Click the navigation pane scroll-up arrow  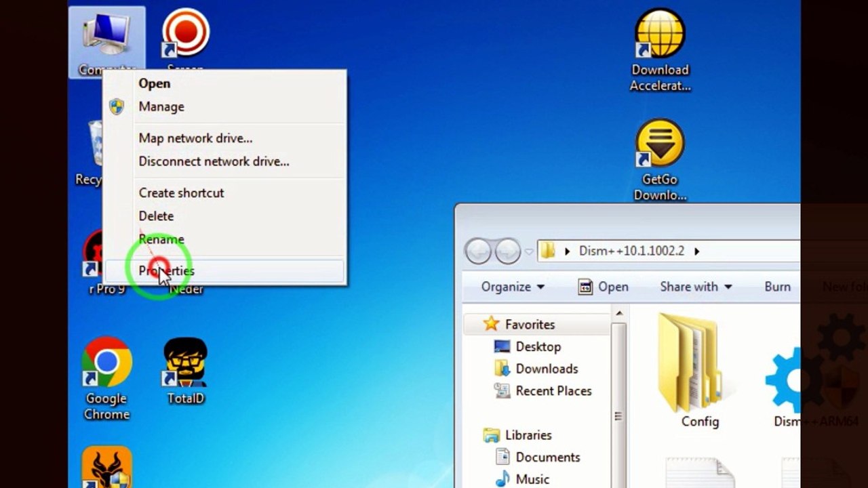618,313
